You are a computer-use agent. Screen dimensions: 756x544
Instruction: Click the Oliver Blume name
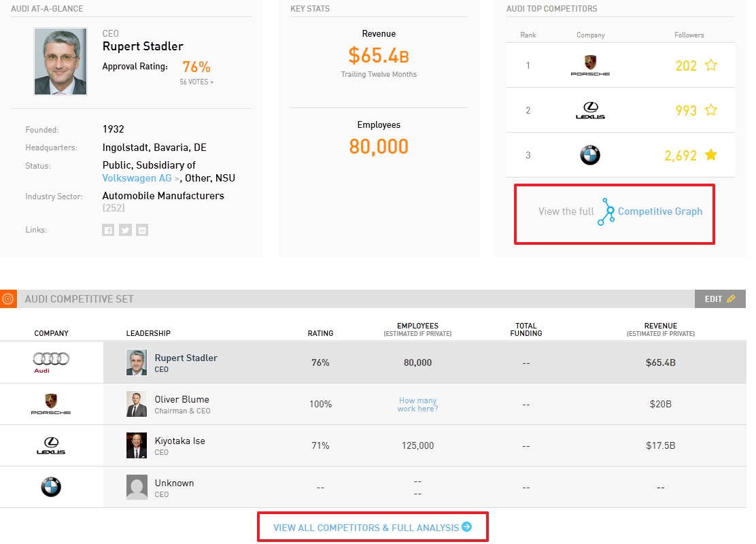pyautogui.click(x=182, y=399)
